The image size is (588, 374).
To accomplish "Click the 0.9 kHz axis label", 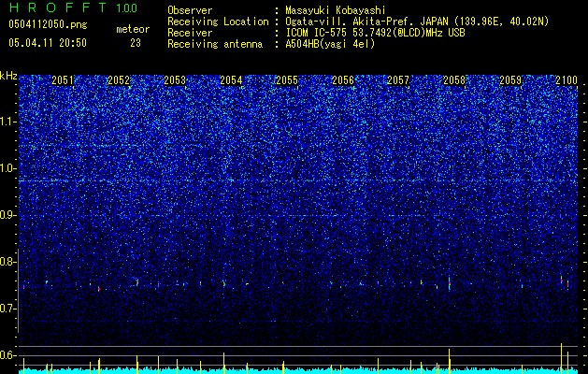I will point(8,215).
